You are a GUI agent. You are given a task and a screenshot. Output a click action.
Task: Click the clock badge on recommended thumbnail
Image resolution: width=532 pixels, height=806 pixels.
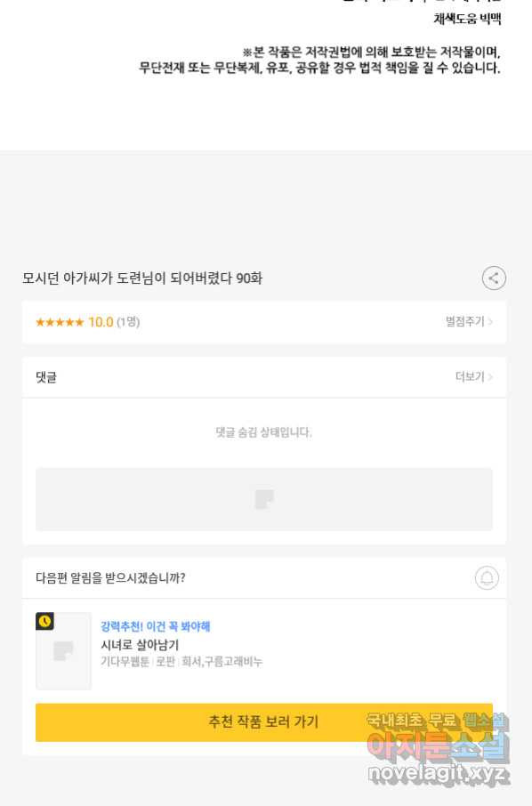[44, 621]
